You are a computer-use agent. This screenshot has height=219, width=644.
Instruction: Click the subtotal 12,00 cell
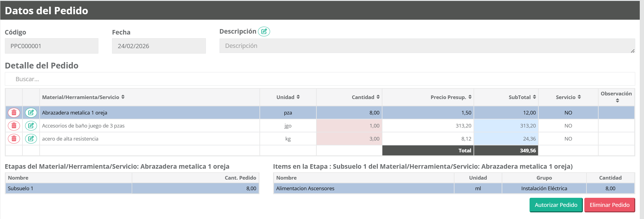coord(506,113)
